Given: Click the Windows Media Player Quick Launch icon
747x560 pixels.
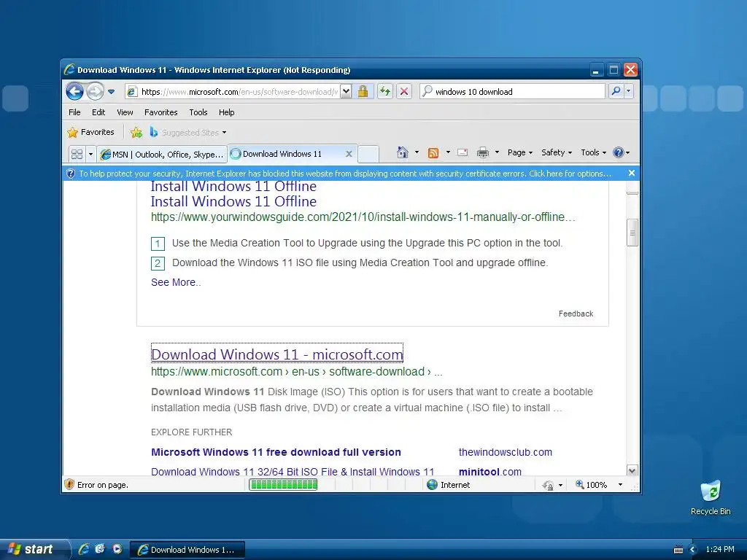Looking at the screenshot, I should (117, 549).
